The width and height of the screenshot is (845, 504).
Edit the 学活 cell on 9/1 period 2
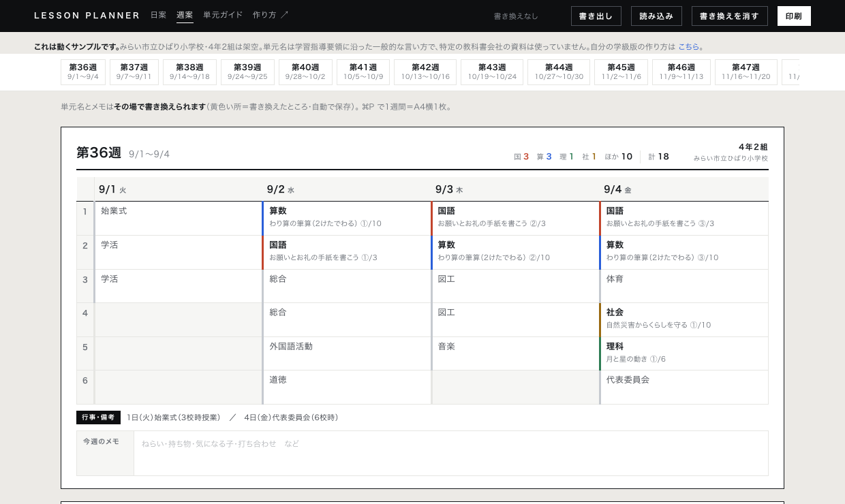point(178,252)
